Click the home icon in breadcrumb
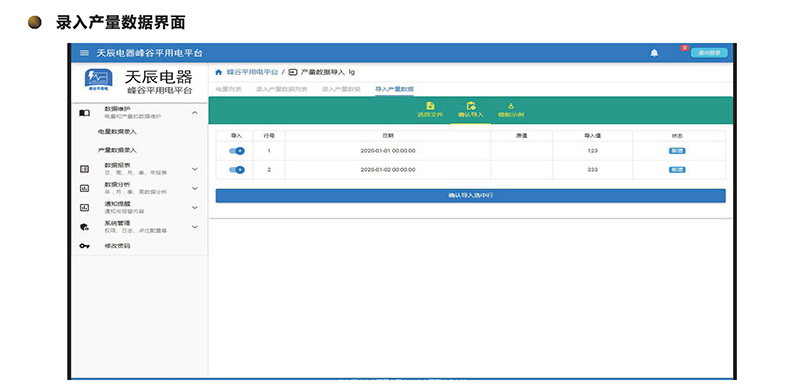The width and height of the screenshot is (796, 384). (219, 72)
